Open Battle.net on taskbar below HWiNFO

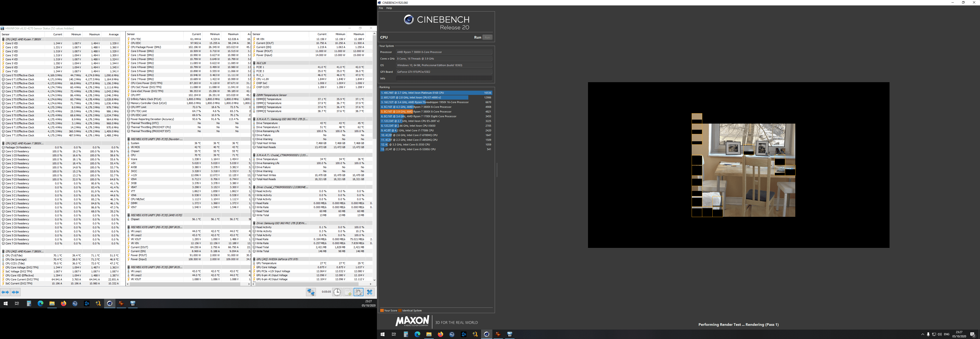click(87, 303)
